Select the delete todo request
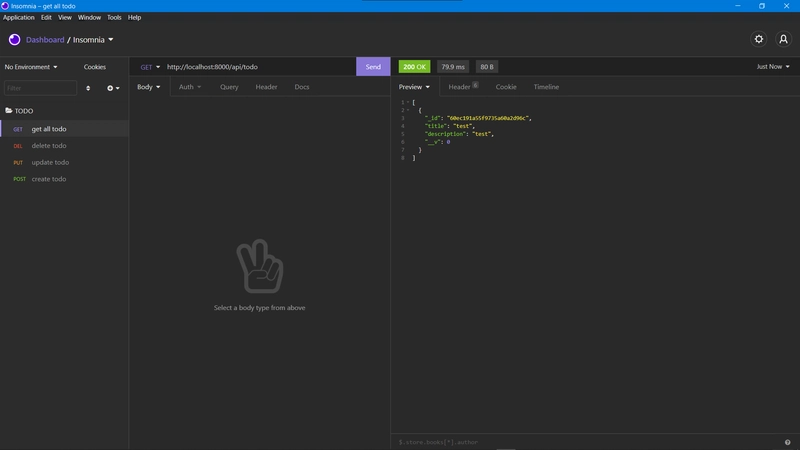The height and width of the screenshot is (450, 800). click(x=64, y=145)
